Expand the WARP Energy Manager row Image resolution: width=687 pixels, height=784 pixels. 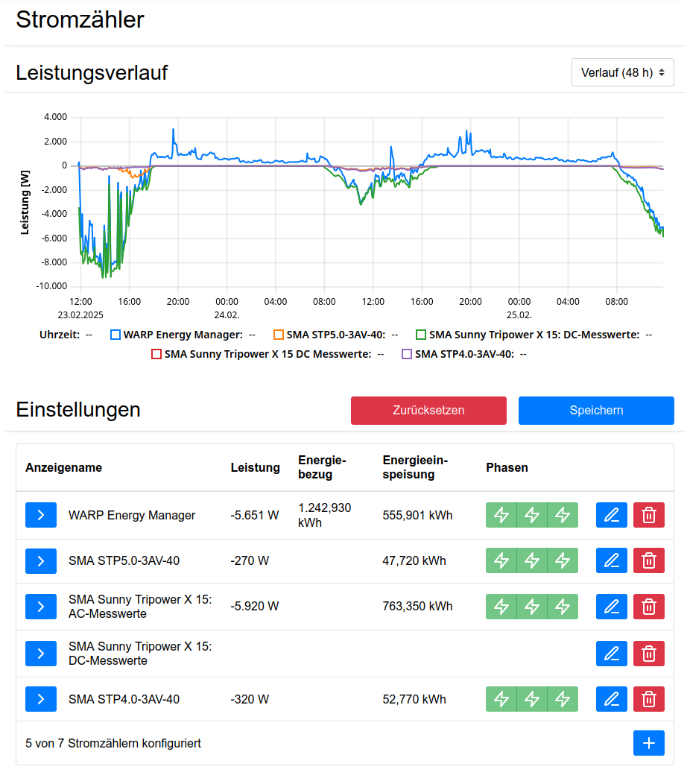coord(41,515)
